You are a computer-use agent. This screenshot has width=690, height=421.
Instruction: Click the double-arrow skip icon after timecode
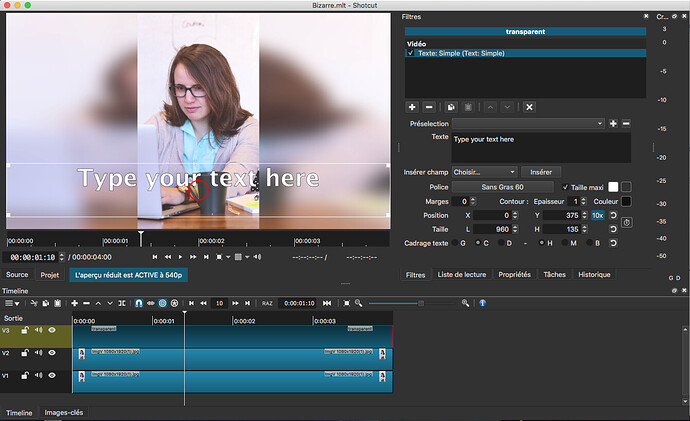327,303
